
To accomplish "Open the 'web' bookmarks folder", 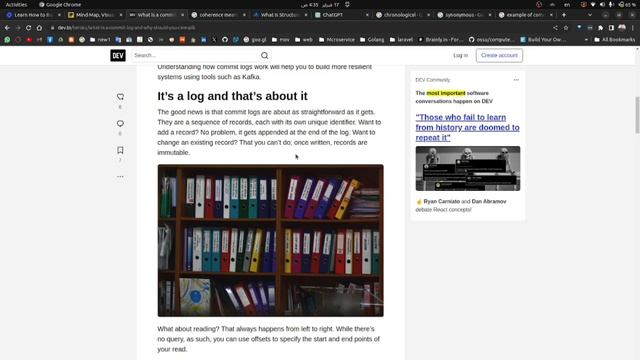I will click(303, 40).
